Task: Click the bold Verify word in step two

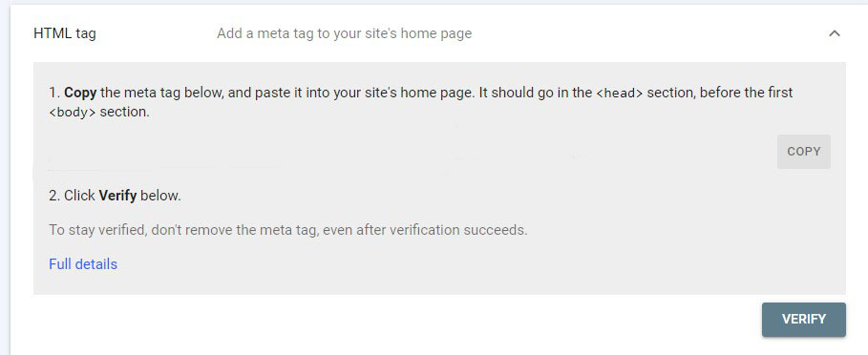Action: pyautogui.click(x=117, y=196)
